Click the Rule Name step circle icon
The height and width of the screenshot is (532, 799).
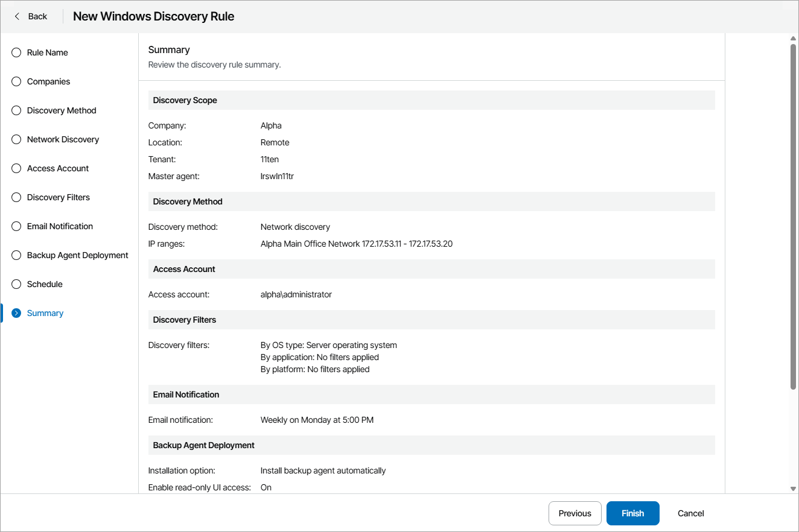pos(16,52)
